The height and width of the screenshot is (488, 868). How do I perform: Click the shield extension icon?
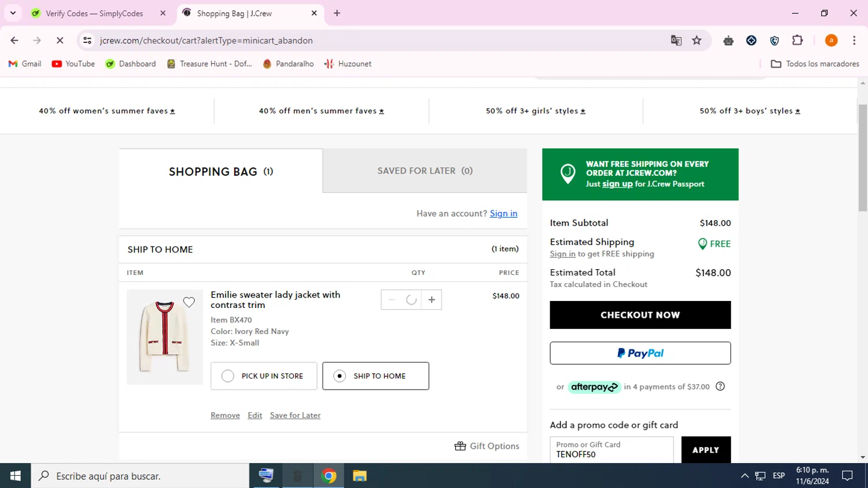tap(774, 41)
